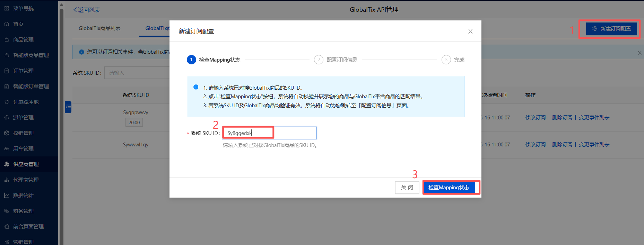Click 修改订阅 for Sywwwl1qy row

[536, 144]
